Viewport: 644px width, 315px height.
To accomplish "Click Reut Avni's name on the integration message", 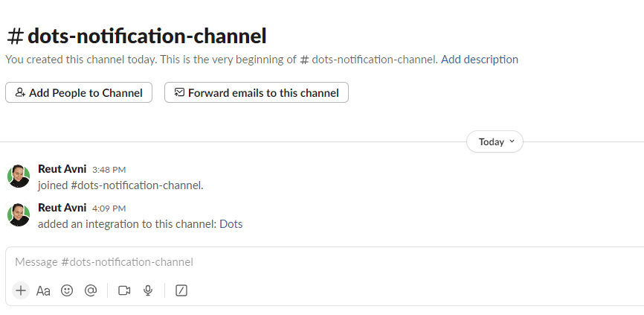I will click(x=62, y=208).
